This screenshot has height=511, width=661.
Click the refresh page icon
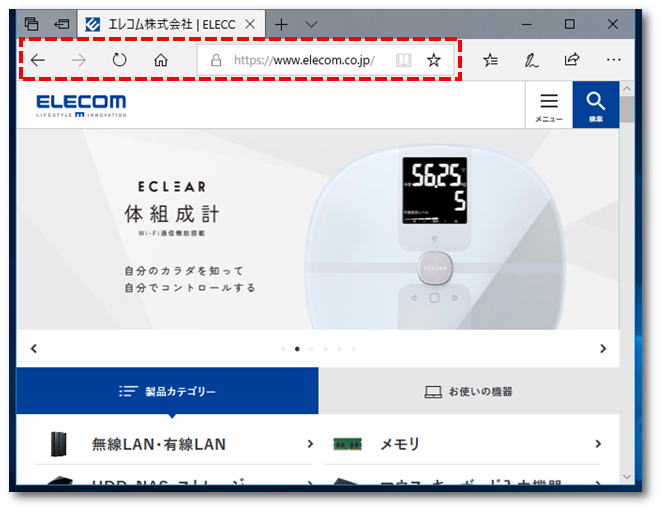tap(119, 60)
